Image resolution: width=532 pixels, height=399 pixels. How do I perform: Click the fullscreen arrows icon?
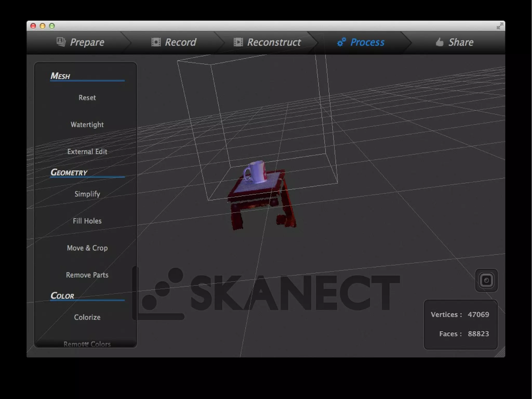click(x=500, y=26)
